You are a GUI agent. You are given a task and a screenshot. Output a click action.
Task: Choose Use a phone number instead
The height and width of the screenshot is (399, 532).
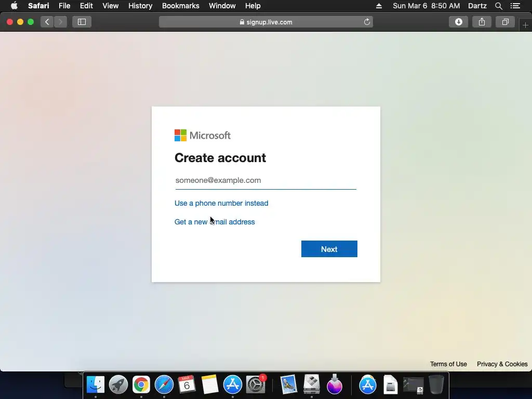[x=221, y=203]
